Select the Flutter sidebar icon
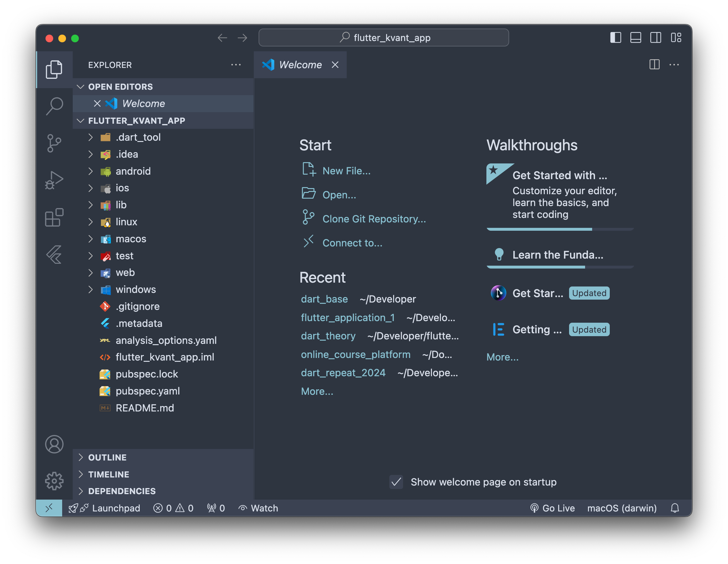 [54, 254]
